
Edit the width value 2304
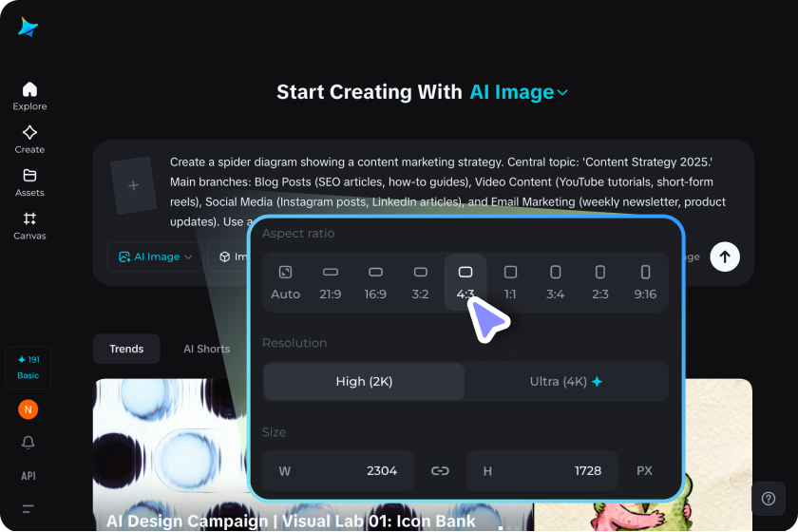338,471
